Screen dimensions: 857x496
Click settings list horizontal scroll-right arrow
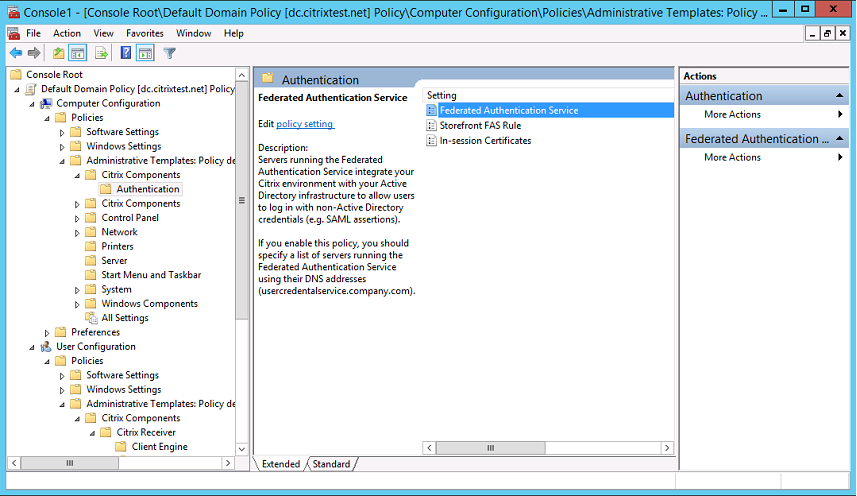click(x=667, y=448)
